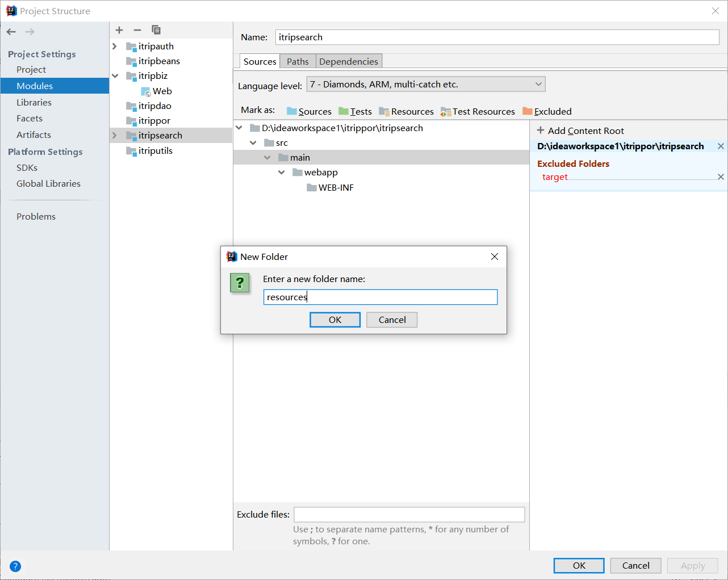
Task: Cancel the New Folder dialog
Action: pyautogui.click(x=392, y=320)
